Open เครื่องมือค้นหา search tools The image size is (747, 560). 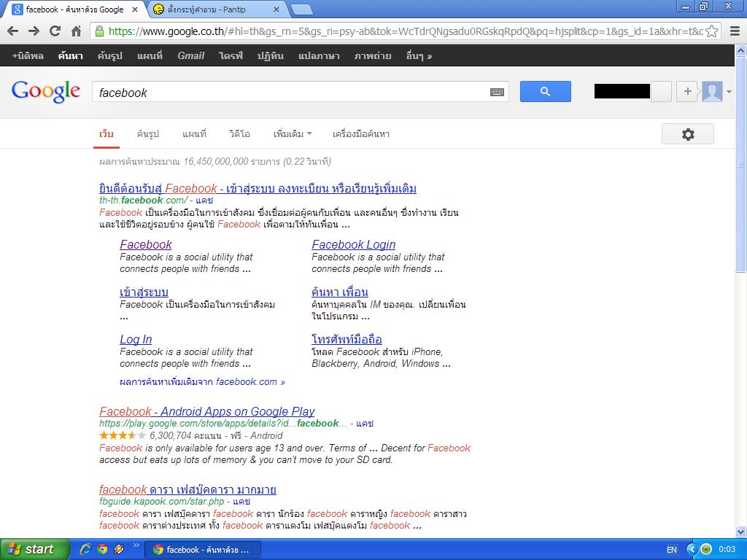[360, 134]
